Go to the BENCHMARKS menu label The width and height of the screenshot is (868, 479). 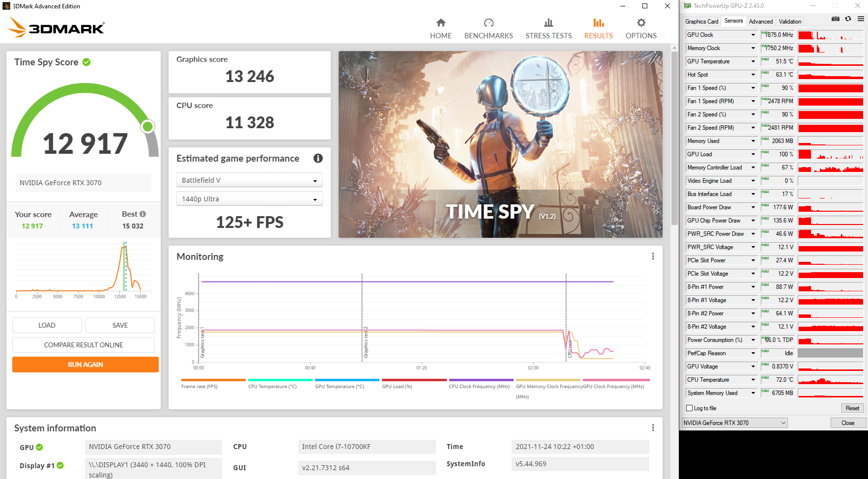pos(489,36)
